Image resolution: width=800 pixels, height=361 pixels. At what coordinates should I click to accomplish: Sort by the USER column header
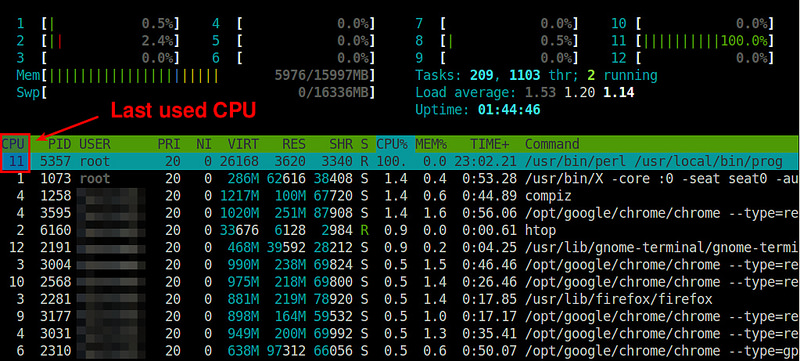pos(94,144)
